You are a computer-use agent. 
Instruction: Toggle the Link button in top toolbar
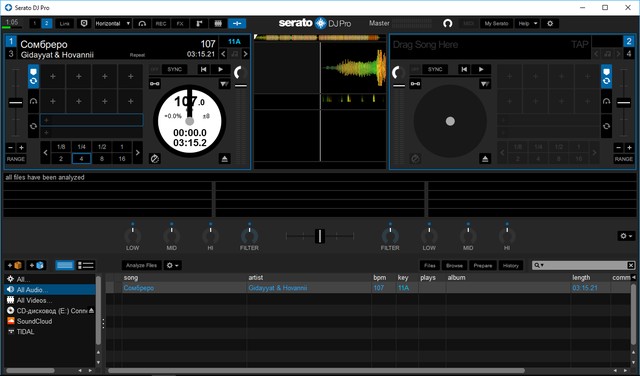coord(64,24)
